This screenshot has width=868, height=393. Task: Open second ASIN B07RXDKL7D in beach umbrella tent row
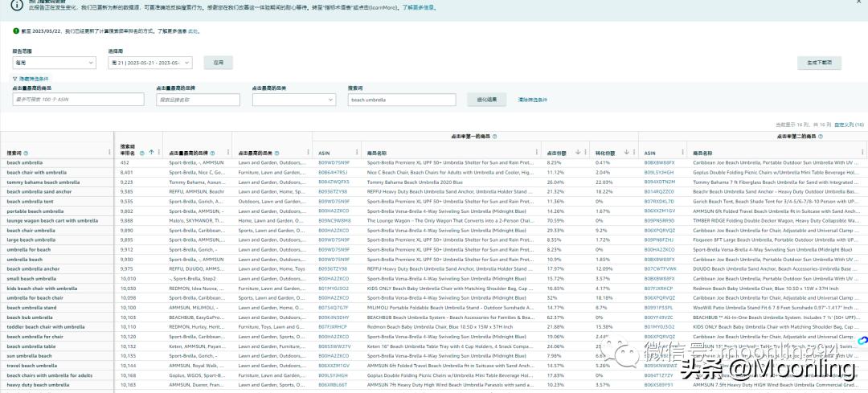click(659, 201)
